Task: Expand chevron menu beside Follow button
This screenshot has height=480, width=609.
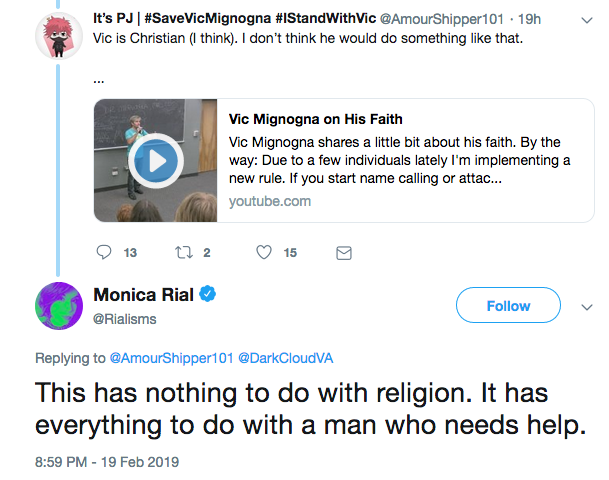Action: (587, 307)
